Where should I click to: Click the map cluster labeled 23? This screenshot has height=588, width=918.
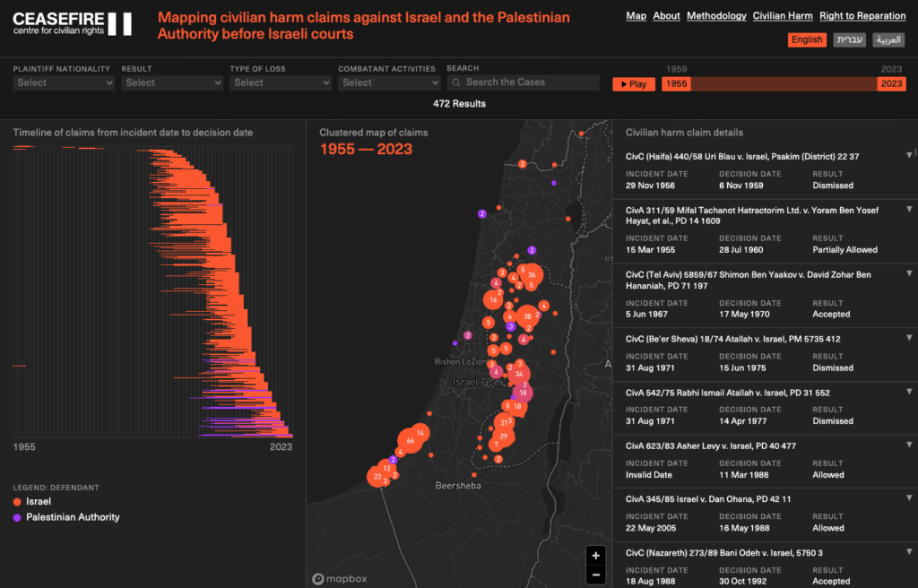click(x=377, y=477)
